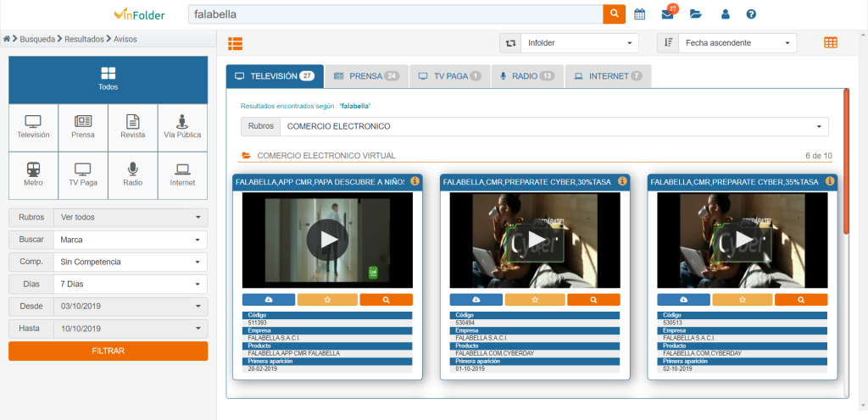Select Prensa media tile in sidebar
The image size is (868, 420).
pyautogui.click(x=83, y=128)
